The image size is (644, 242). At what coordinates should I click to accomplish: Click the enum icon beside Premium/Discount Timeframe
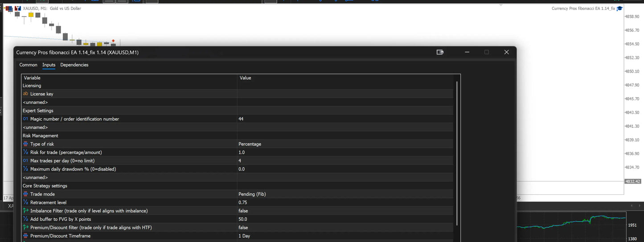[x=25, y=236]
